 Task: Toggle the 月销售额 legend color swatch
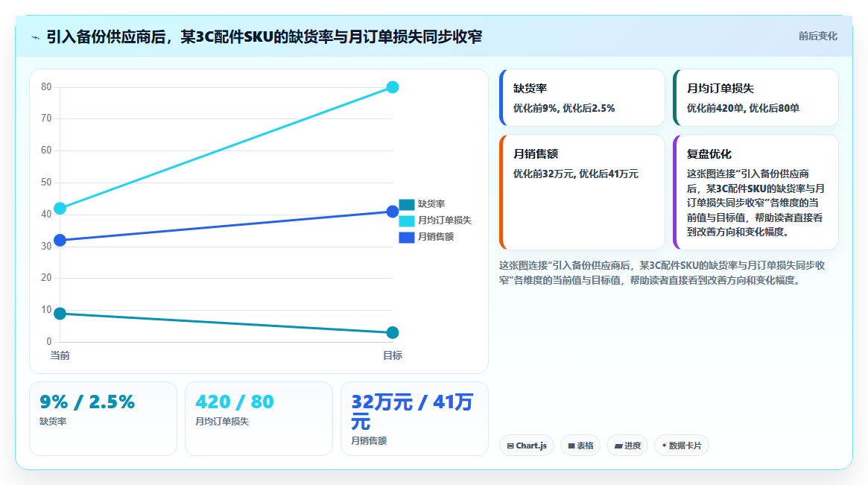[x=406, y=237]
